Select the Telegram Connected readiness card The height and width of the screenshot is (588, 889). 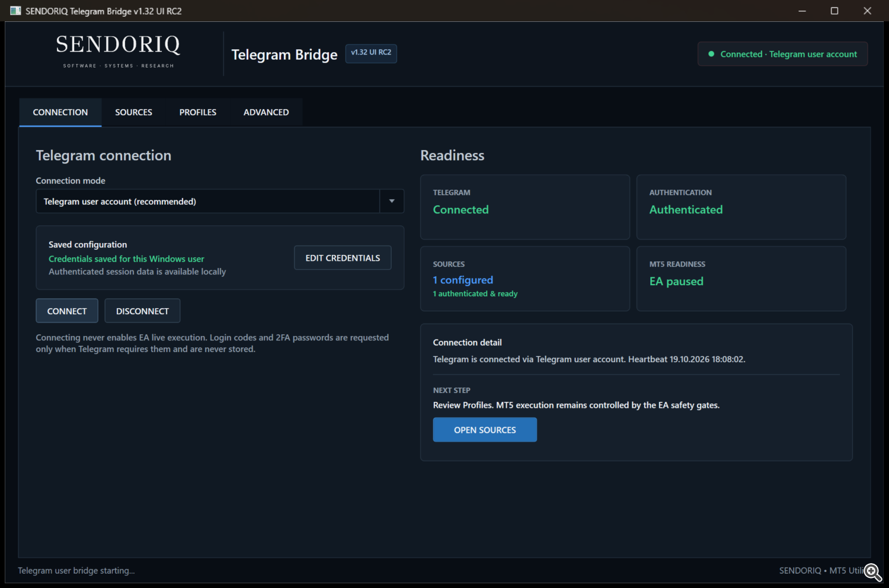[x=525, y=207]
